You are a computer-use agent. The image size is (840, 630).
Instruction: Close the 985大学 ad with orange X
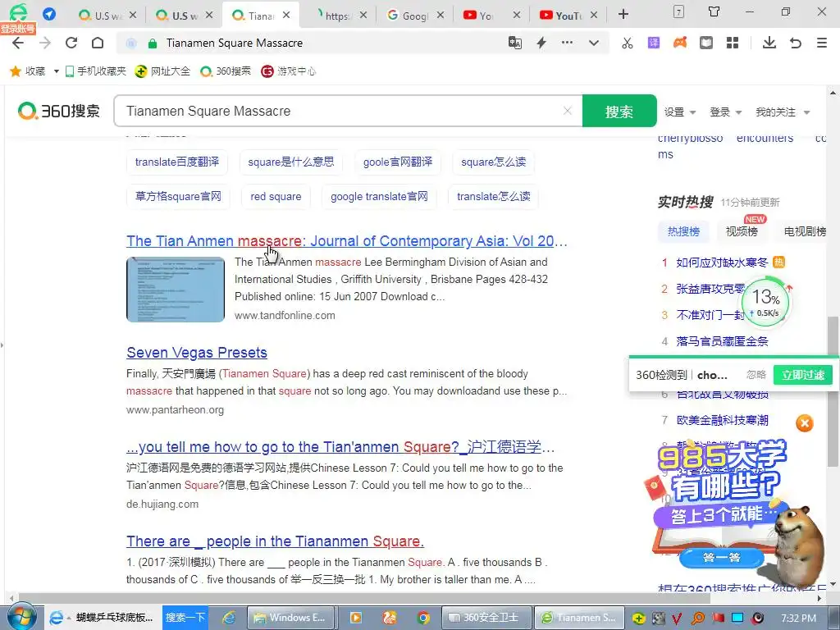tap(804, 423)
